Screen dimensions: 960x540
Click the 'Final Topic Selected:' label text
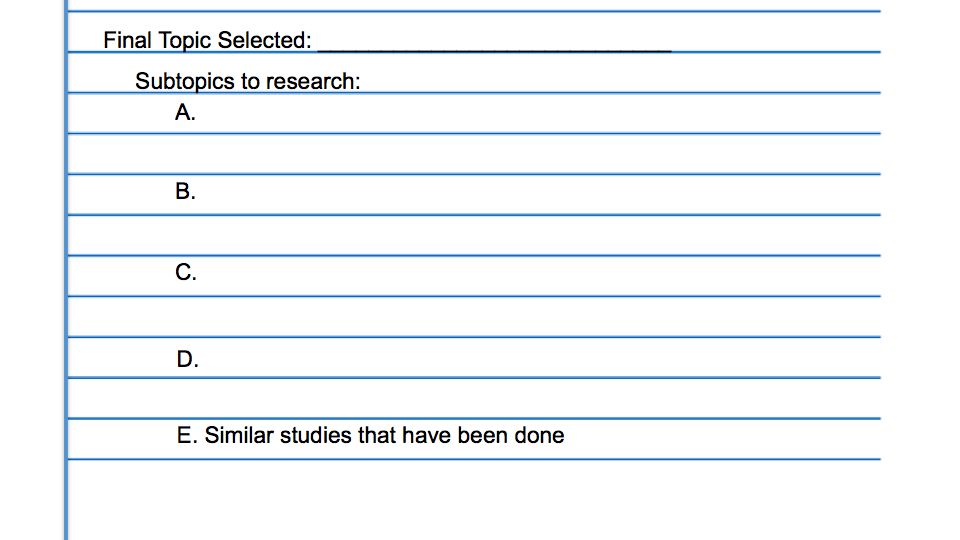207,40
